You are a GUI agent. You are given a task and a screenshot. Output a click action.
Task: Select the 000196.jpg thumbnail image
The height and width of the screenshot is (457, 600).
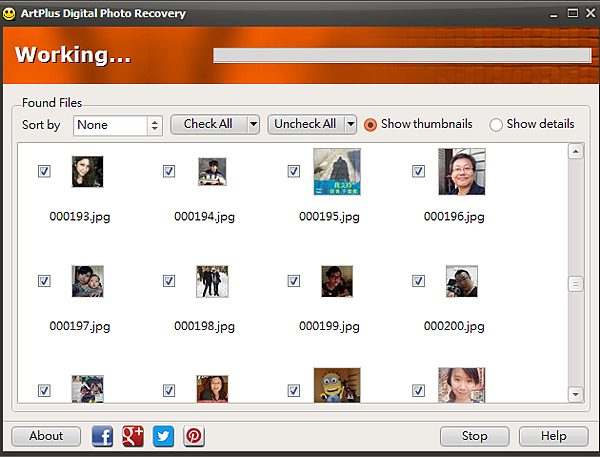462,172
